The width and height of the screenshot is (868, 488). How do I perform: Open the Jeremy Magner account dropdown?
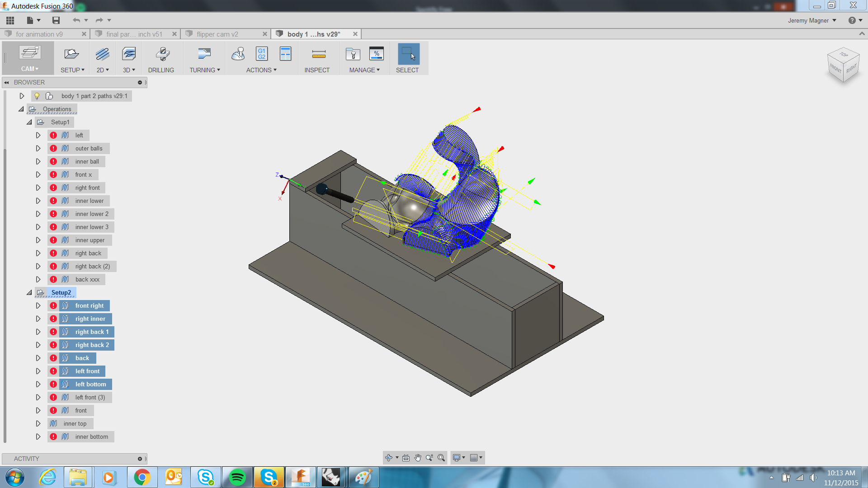tap(812, 20)
